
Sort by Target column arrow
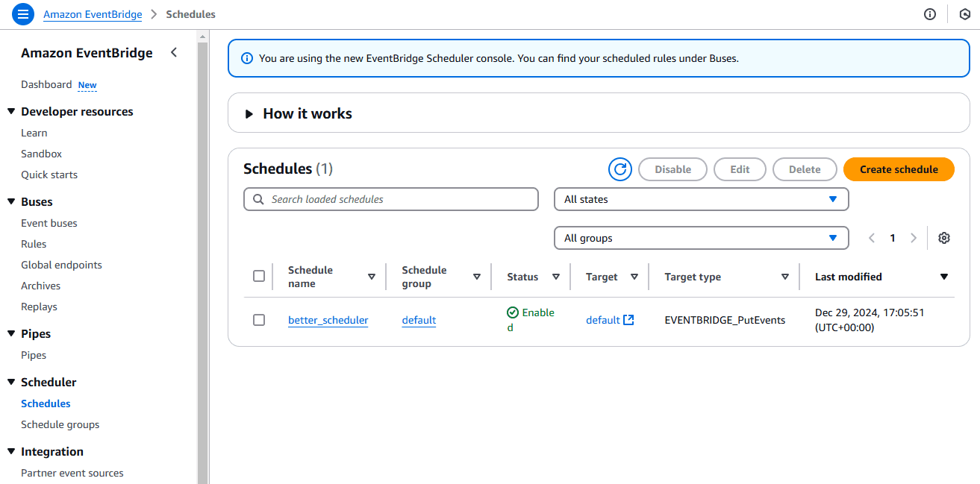tap(634, 277)
